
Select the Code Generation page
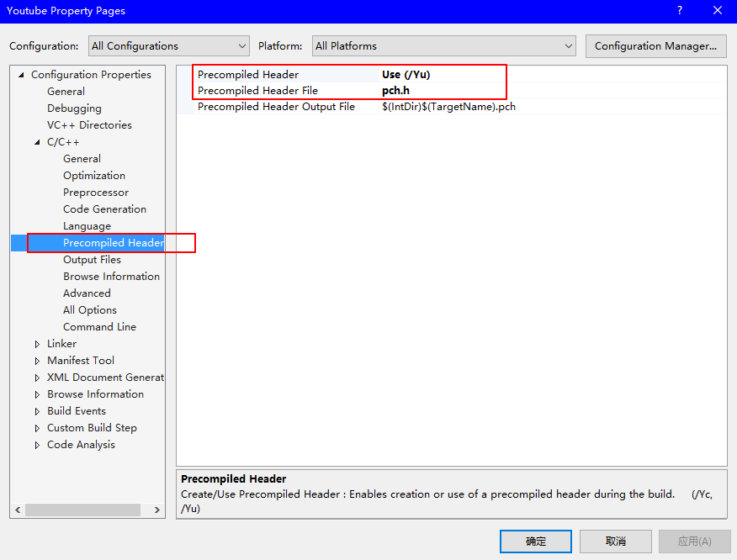(104, 209)
